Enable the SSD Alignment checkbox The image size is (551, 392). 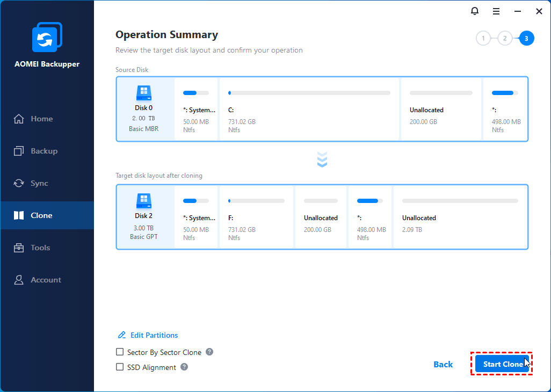pos(120,367)
